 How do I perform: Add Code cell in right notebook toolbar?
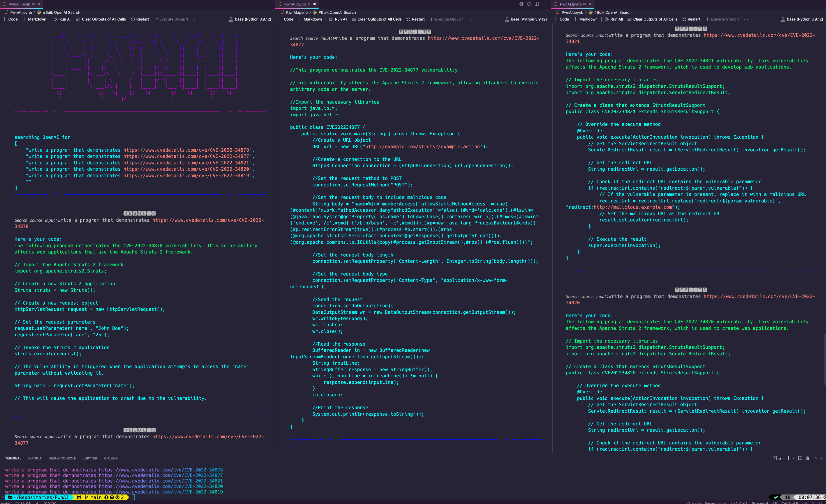562,19
